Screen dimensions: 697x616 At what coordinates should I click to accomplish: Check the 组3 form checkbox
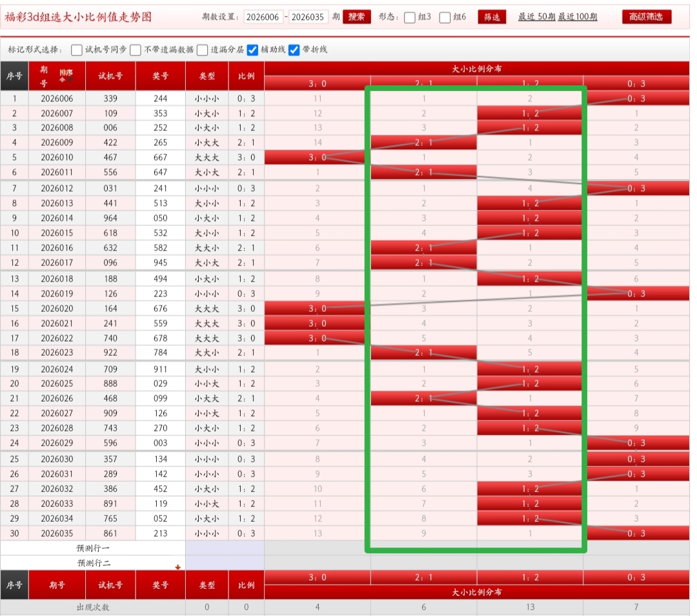coord(410,17)
